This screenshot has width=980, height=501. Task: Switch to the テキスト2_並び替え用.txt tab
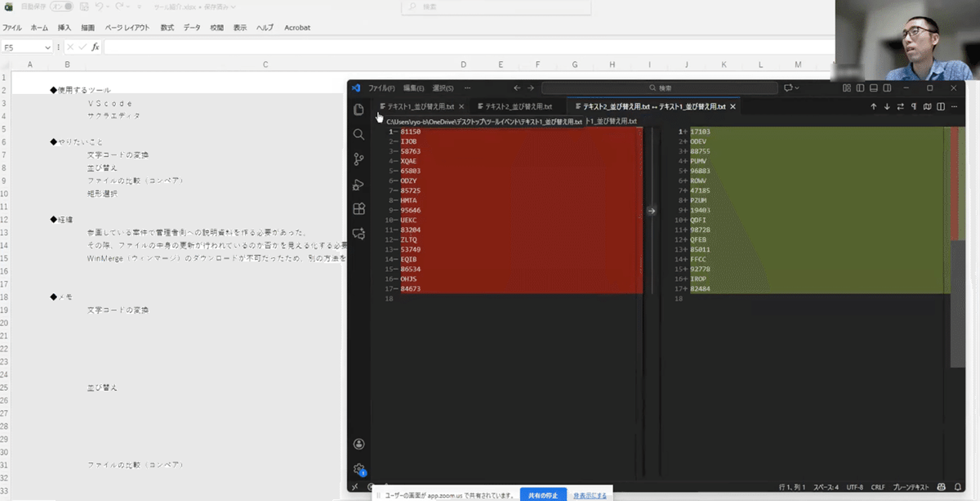(x=518, y=107)
